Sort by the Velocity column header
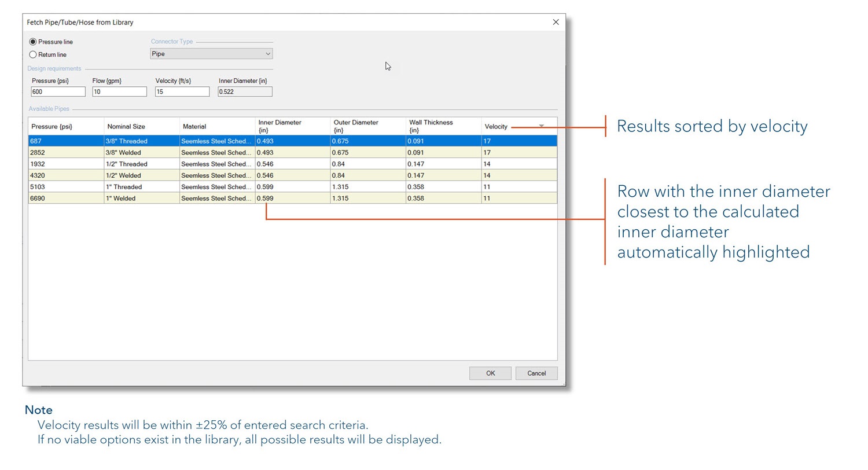868x470 pixels. [496, 126]
